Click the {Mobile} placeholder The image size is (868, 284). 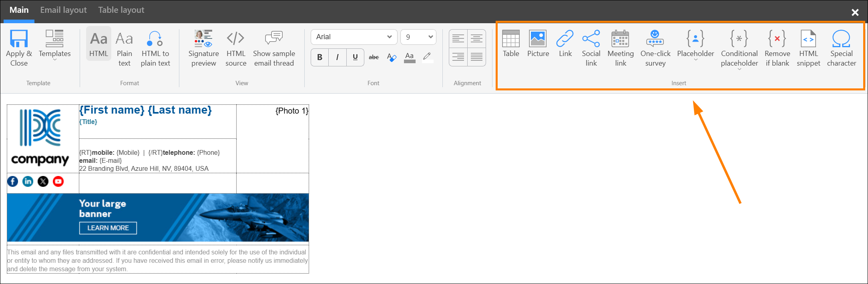[128, 152]
